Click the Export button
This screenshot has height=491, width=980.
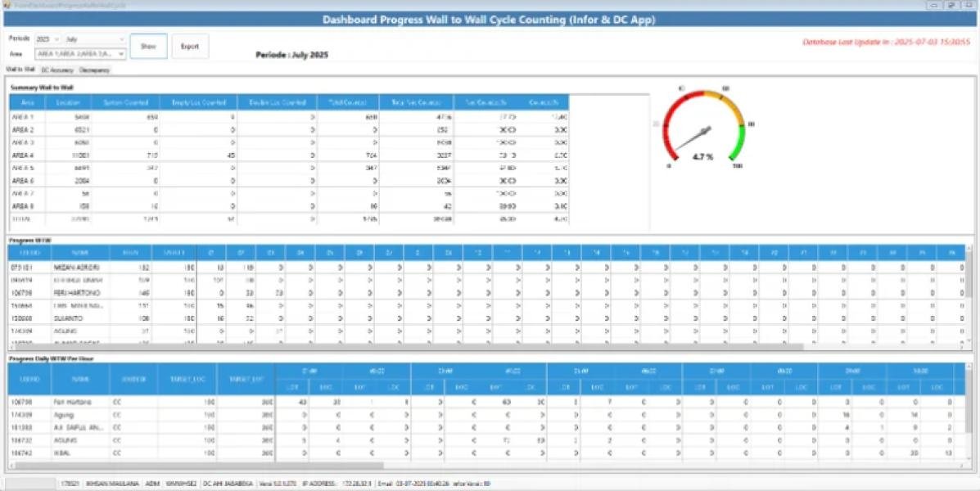click(x=190, y=46)
